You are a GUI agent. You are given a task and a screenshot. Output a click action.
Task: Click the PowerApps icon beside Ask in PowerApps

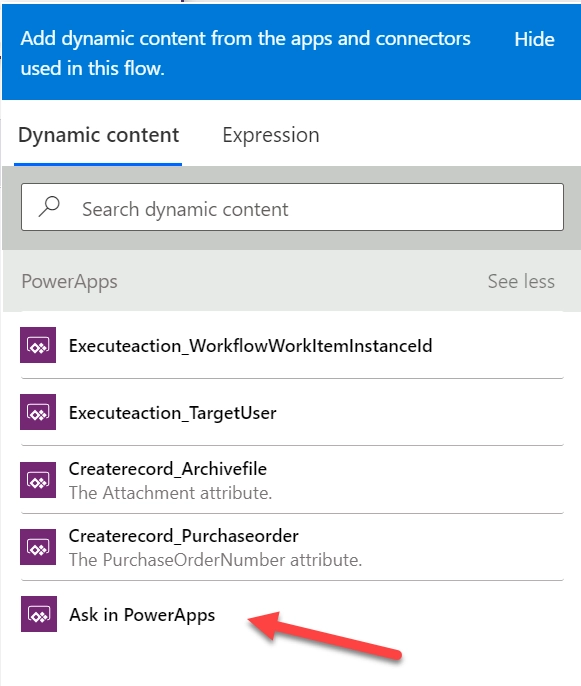[x=39, y=614]
